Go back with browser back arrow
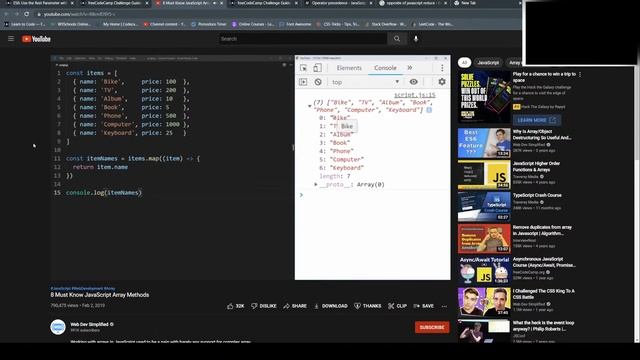Image resolution: width=640 pixels, height=360 pixels. [7, 14]
